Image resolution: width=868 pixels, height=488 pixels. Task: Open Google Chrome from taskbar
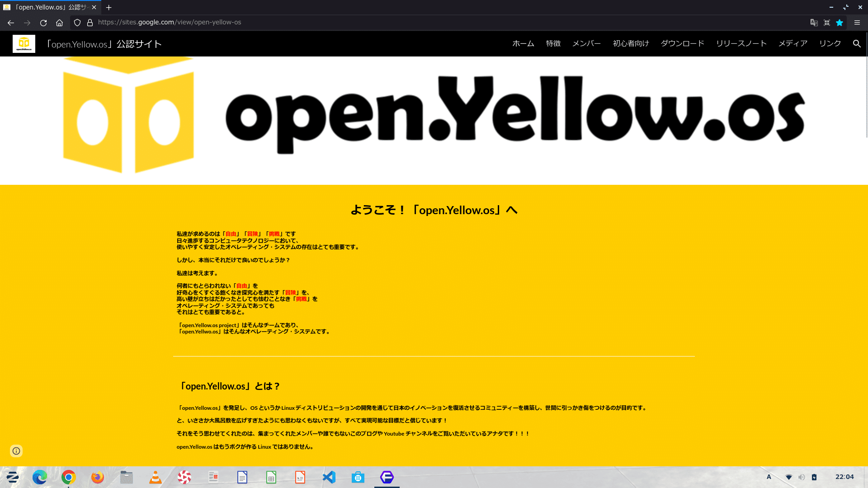click(69, 477)
